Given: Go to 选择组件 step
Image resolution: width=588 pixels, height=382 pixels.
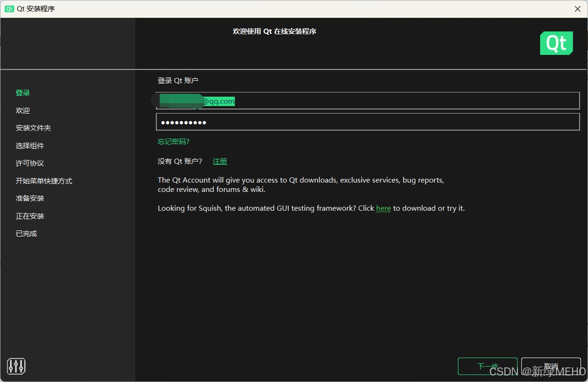Looking at the screenshot, I should [30, 145].
